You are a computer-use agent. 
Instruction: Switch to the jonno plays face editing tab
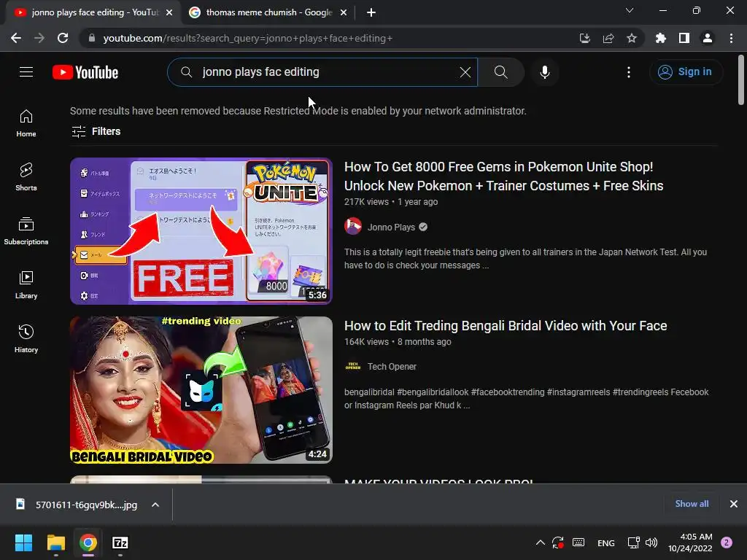tap(94, 12)
